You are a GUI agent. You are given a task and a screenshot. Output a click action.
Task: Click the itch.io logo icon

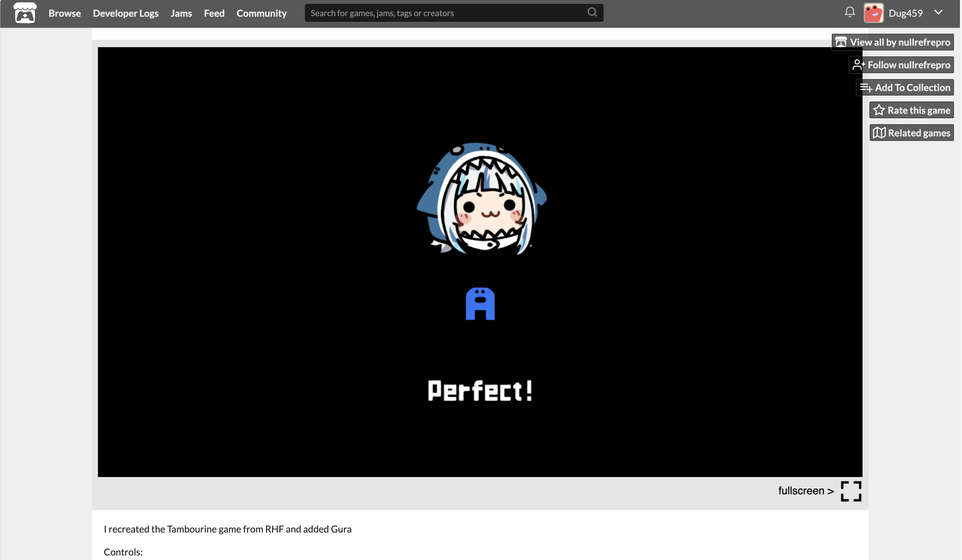pyautogui.click(x=25, y=13)
